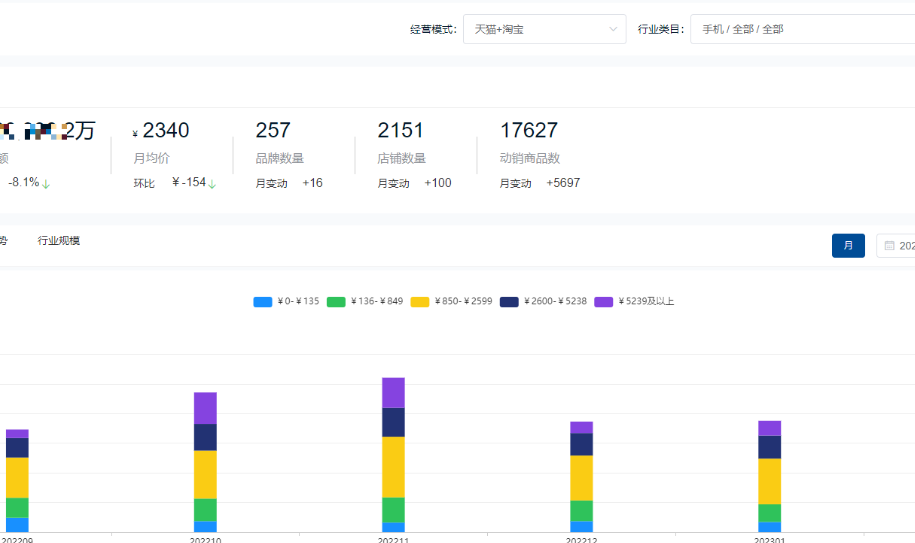Toggle the ¥2600-¥5238 dark blue legend swatch
The width and height of the screenshot is (915, 543).
(x=509, y=302)
